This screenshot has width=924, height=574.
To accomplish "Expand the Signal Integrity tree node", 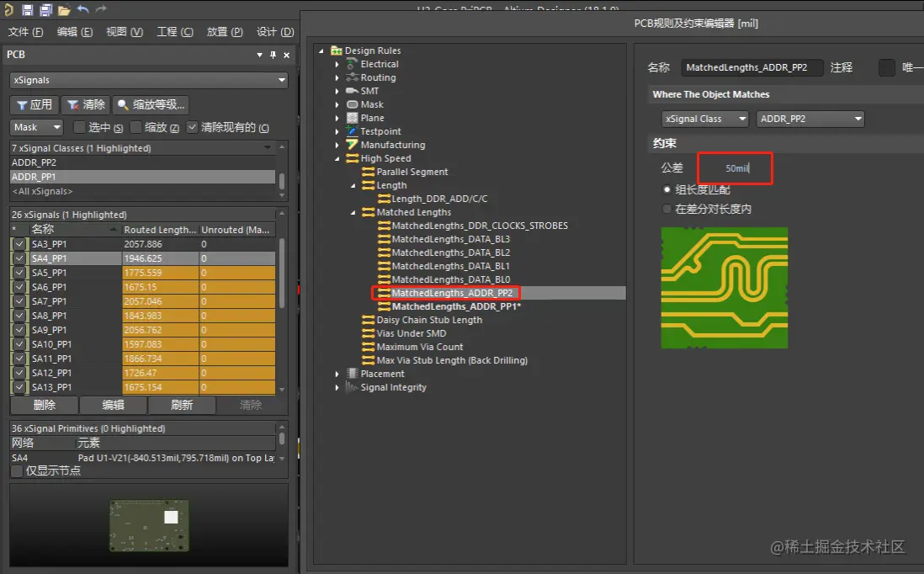I will click(x=337, y=388).
